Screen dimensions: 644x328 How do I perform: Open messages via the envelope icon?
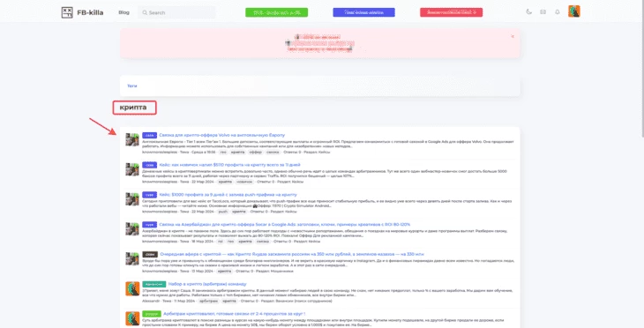(x=543, y=12)
